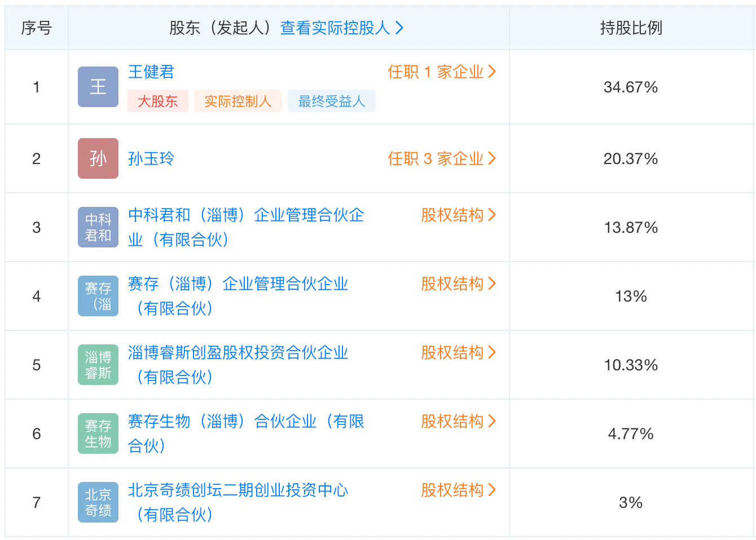756x540 pixels.
Task: Click the 淄博睿斯 avatar icon
Action: click(x=98, y=365)
